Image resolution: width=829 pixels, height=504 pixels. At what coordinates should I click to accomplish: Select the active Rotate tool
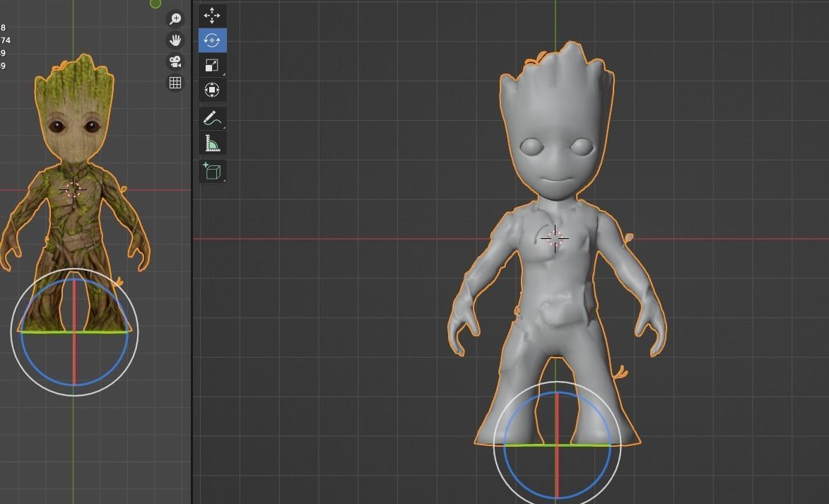click(212, 40)
